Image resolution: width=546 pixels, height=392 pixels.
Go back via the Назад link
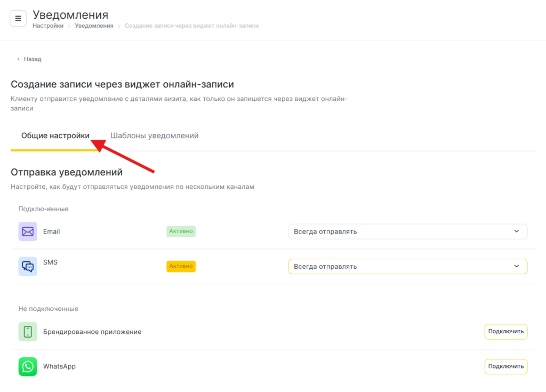pos(33,59)
